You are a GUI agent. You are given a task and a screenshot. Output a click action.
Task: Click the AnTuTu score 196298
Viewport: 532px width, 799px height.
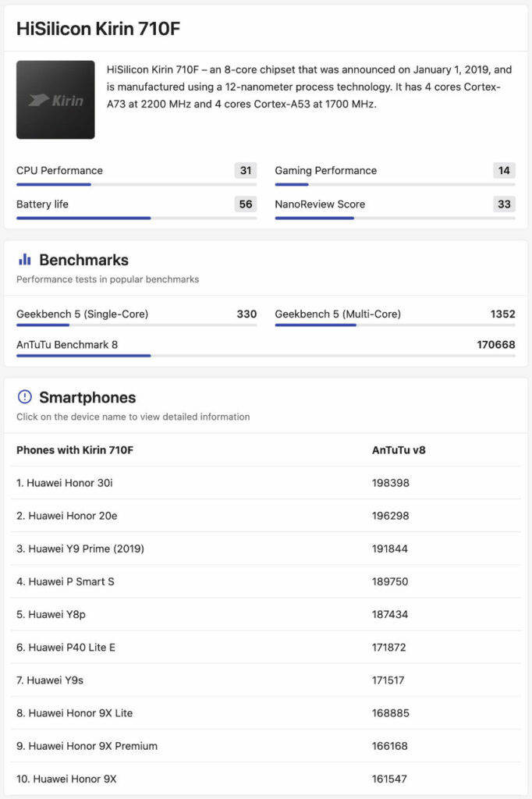390,516
